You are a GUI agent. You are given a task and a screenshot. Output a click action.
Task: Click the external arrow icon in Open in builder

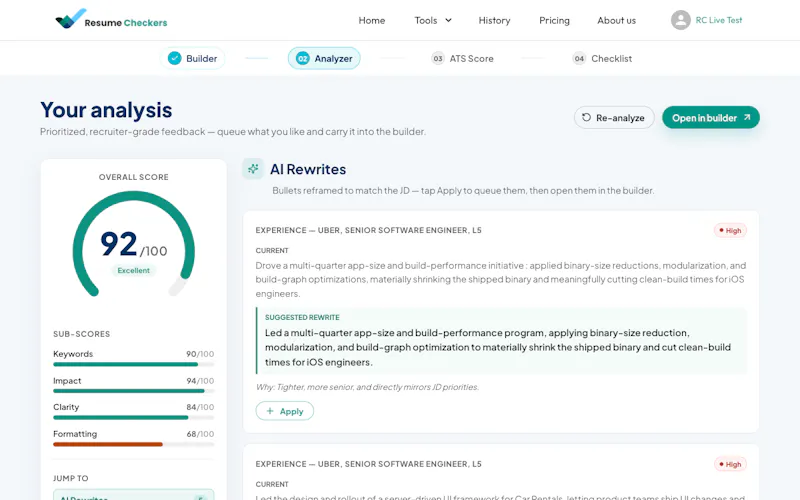pyautogui.click(x=747, y=117)
